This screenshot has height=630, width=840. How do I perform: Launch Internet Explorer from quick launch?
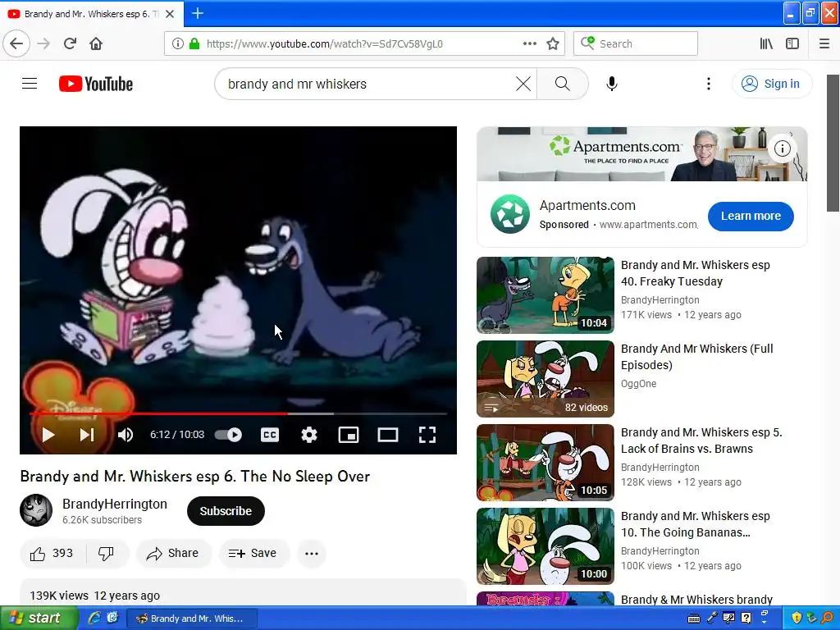(95, 619)
